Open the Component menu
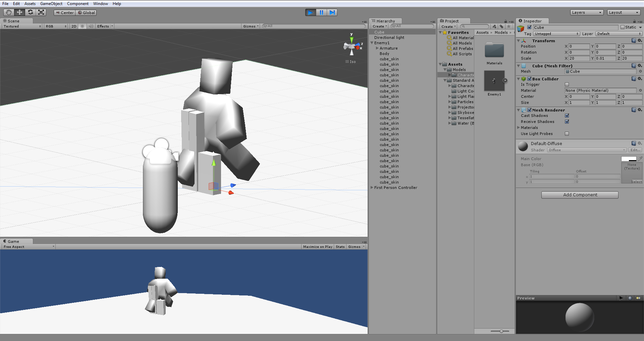 [x=78, y=4]
